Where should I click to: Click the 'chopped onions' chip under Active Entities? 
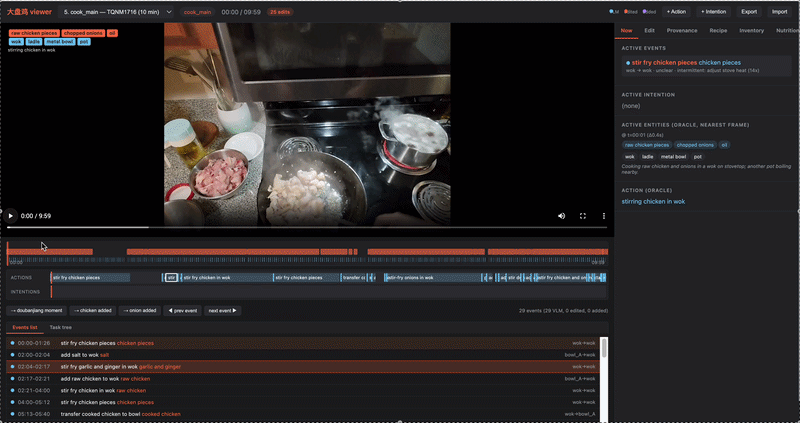[x=695, y=145]
